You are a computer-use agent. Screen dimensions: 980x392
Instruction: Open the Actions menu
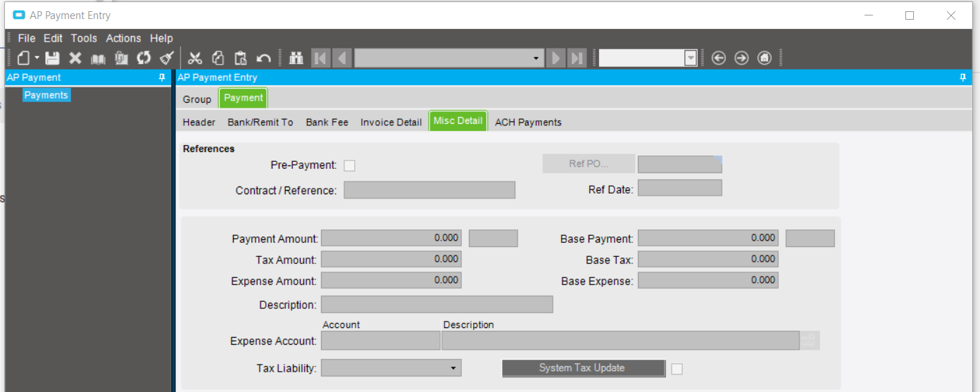pyautogui.click(x=124, y=38)
